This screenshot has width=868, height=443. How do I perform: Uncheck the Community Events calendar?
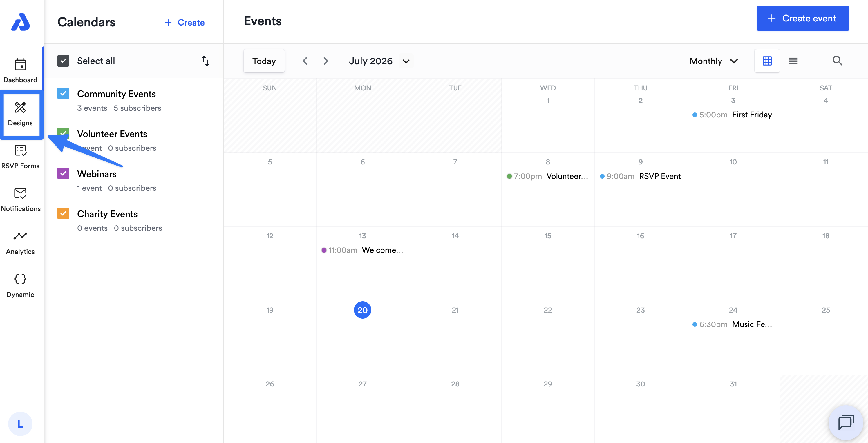click(x=63, y=94)
